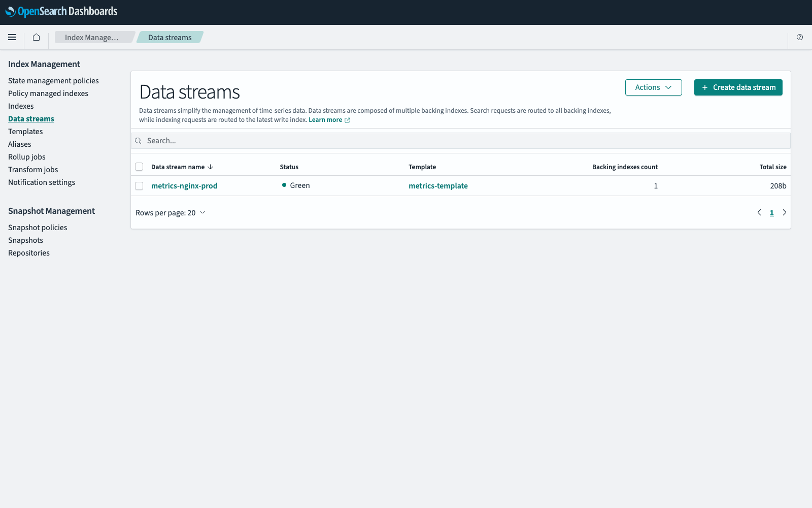Image resolution: width=812 pixels, height=508 pixels.
Task: Navigate to Snapshots
Action: [x=25, y=240]
